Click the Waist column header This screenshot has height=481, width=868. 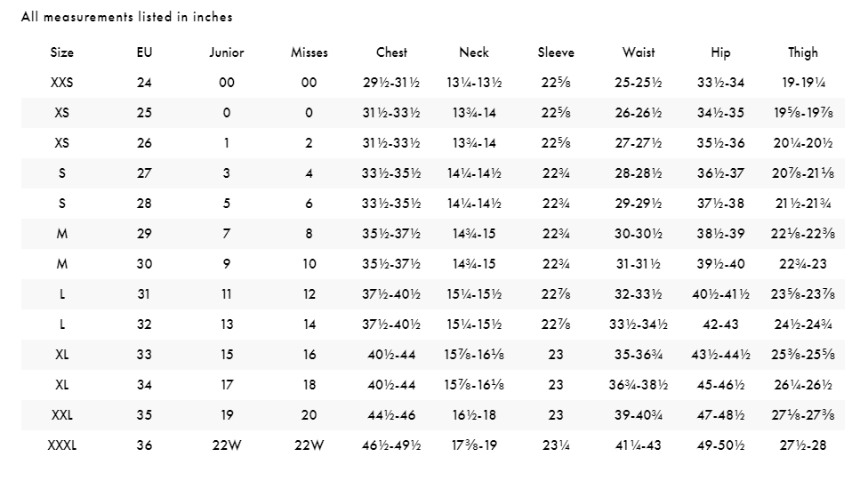tap(639, 52)
